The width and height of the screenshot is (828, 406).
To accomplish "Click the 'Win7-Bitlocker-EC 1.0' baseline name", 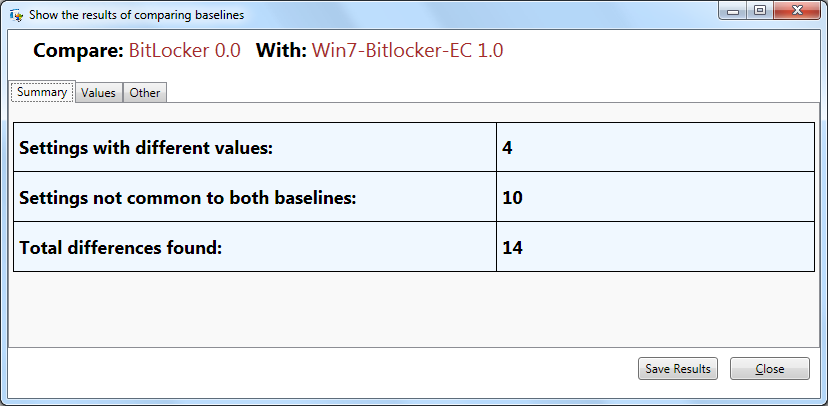I will coord(407,51).
